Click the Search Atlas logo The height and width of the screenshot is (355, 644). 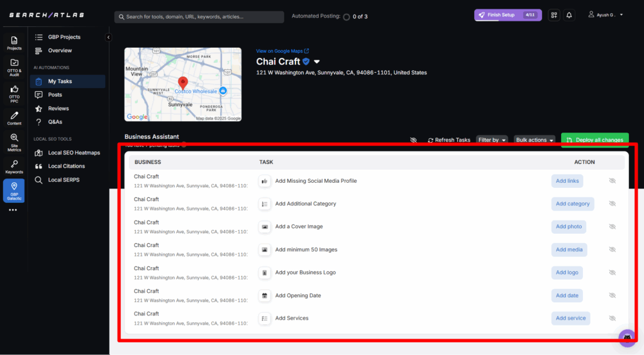coord(47,15)
